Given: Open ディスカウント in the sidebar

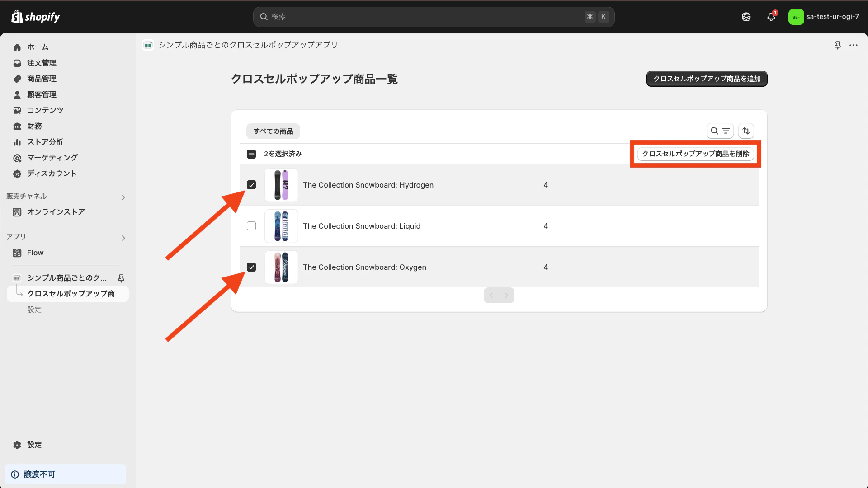Looking at the screenshot, I should [x=52, y=174].
